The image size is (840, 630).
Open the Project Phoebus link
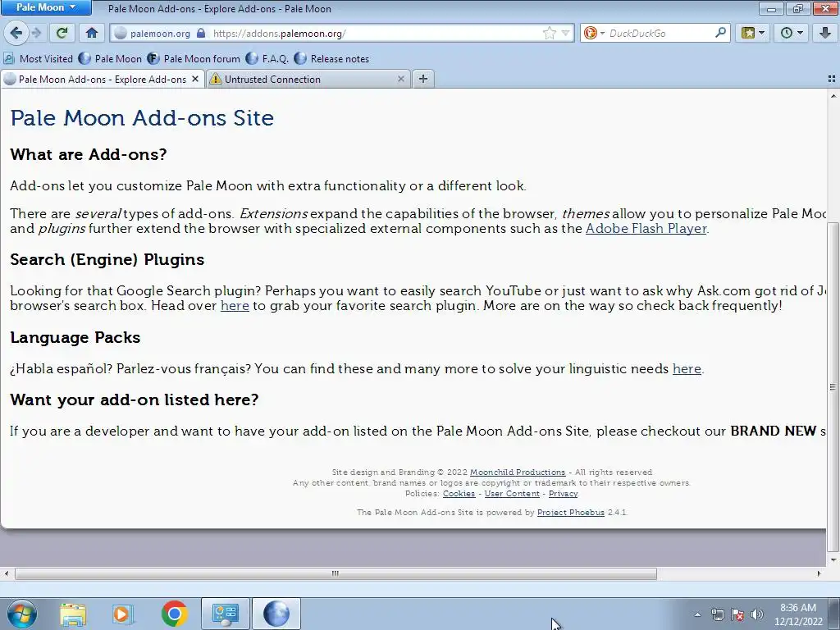click(x=571, y=513)
